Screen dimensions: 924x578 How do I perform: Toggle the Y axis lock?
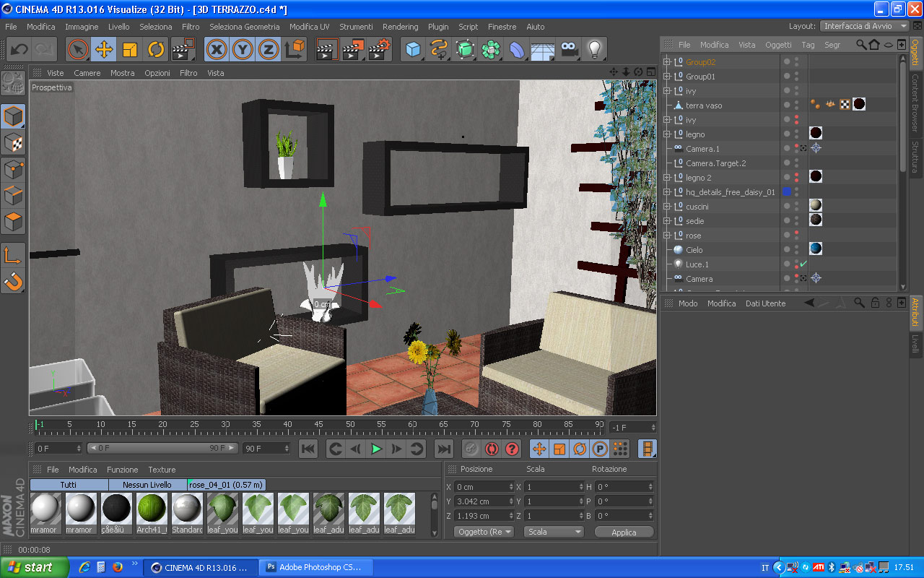point(243,50)
